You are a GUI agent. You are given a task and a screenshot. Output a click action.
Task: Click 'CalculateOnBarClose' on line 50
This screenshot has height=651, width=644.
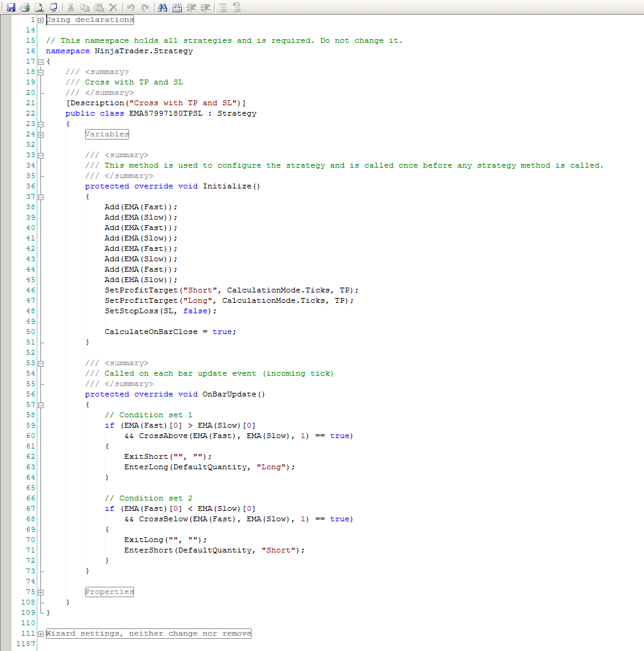point(151,332)
